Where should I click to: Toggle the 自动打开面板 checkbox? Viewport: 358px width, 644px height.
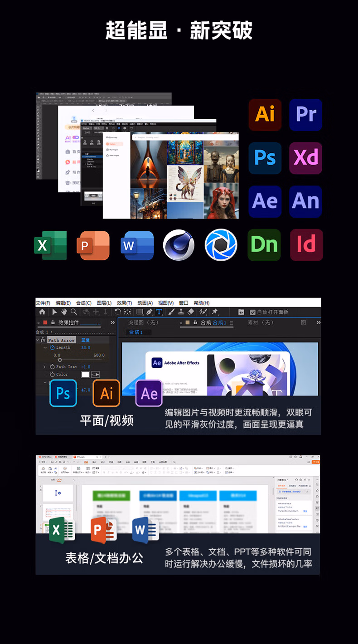tap(252, 312)
